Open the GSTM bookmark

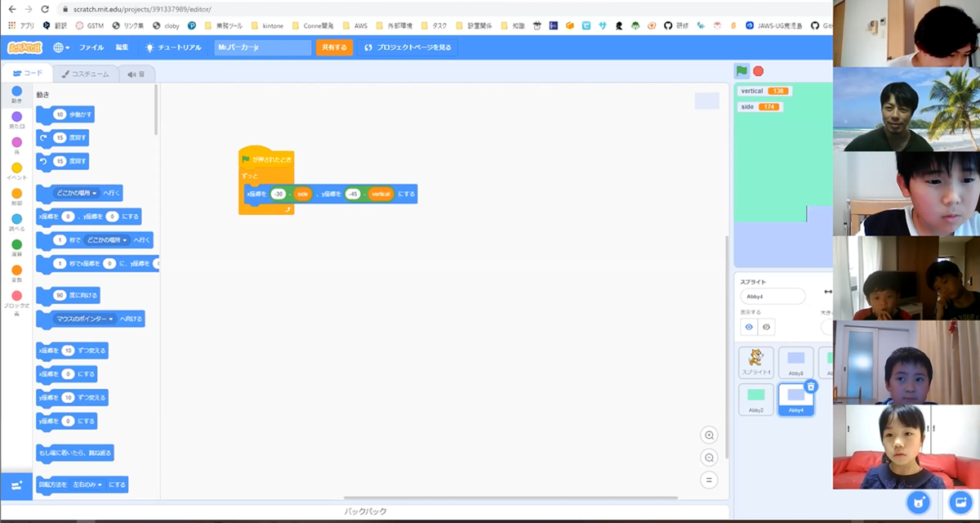(89, 25)
